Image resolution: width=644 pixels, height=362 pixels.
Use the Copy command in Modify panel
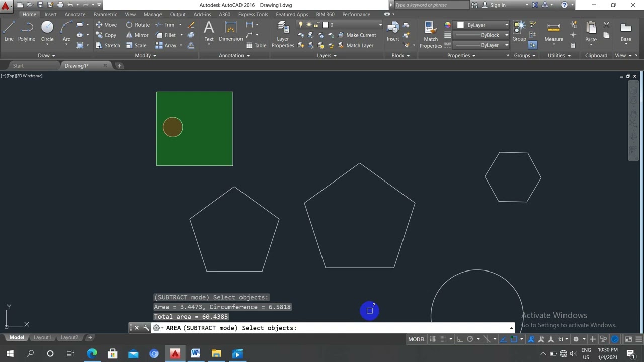click(106, 35)
